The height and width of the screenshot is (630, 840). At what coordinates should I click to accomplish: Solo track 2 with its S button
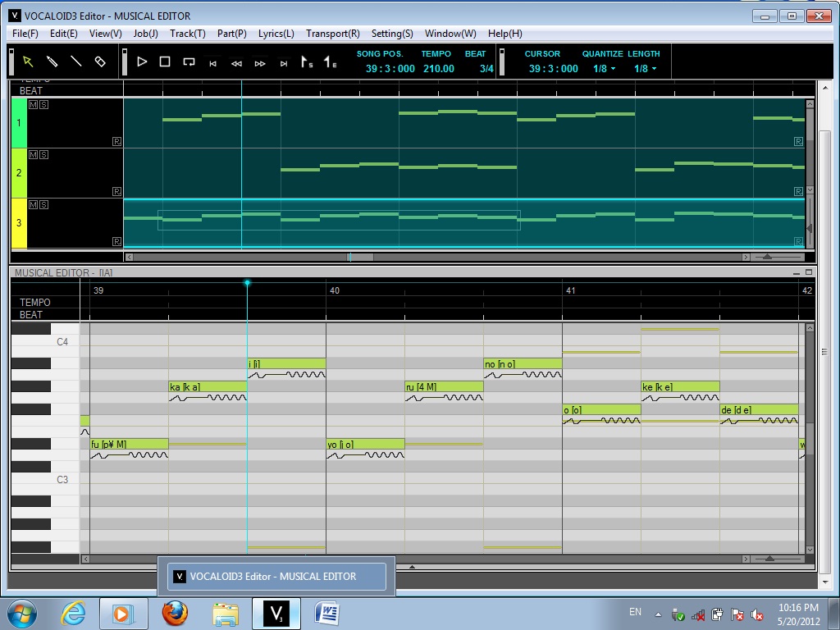coord(43,154)
